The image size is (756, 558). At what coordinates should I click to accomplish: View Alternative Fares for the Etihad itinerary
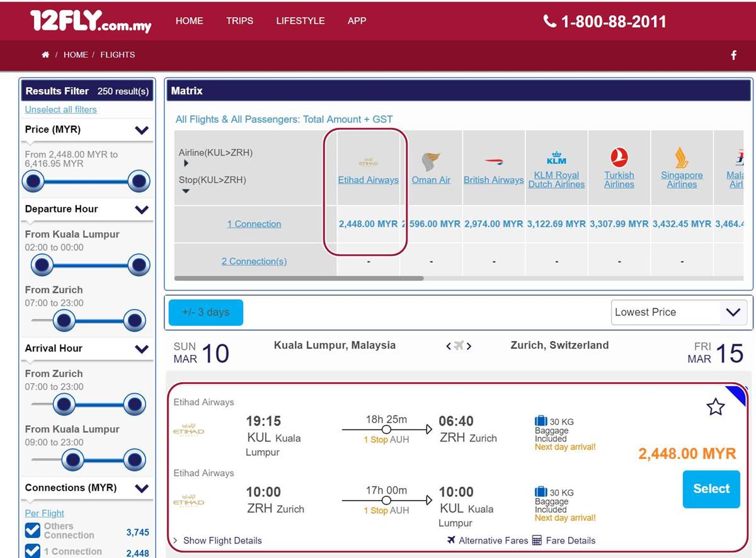pos(488,540)
